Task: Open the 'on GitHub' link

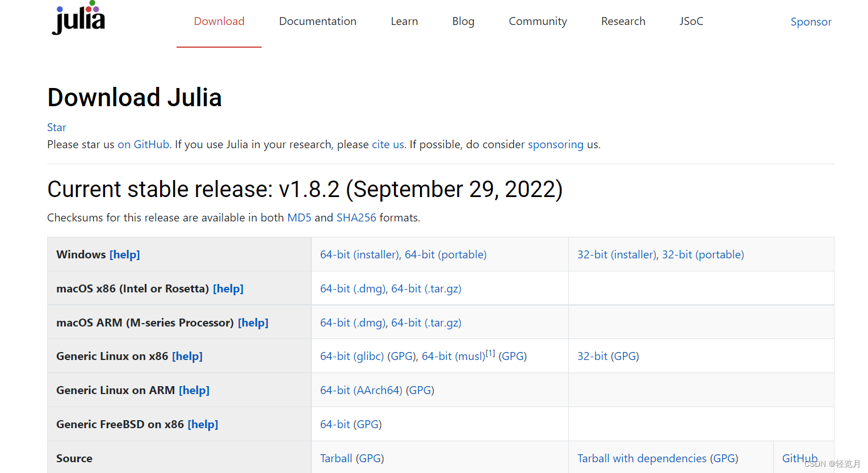Action: (x=143, y=144)
